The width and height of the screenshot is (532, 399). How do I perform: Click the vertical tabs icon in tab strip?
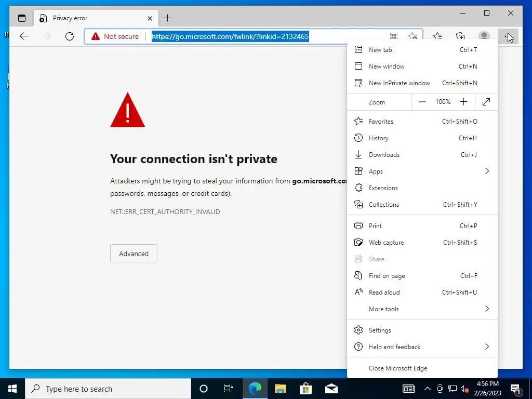(x=22, y=18)
